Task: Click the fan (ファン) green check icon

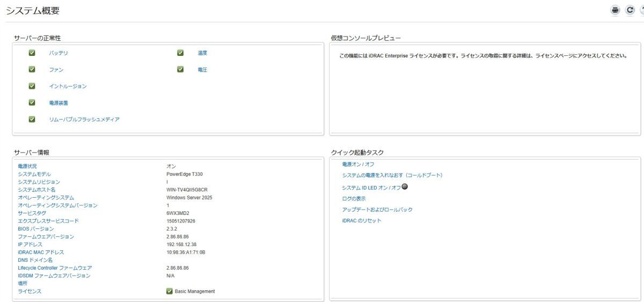Action: coord(32,69)
